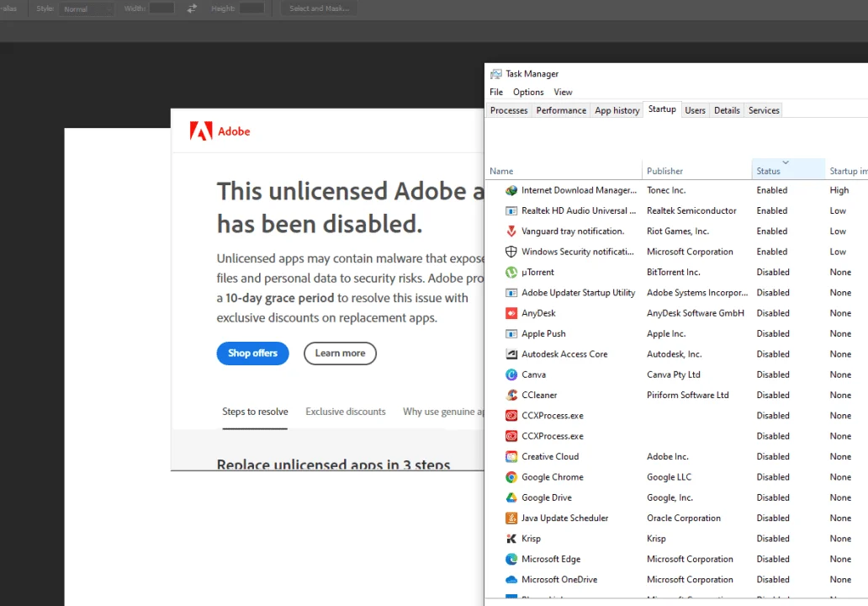
Task: Click Oracle Corporation publisher cell
Action: point(684,518)
